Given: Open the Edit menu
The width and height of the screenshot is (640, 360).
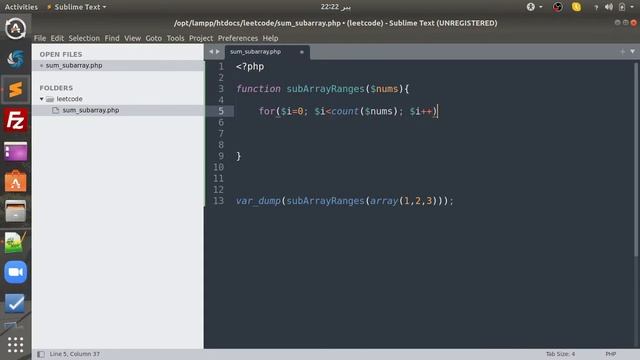Looking at the screenshot, I should click(57, 38).
